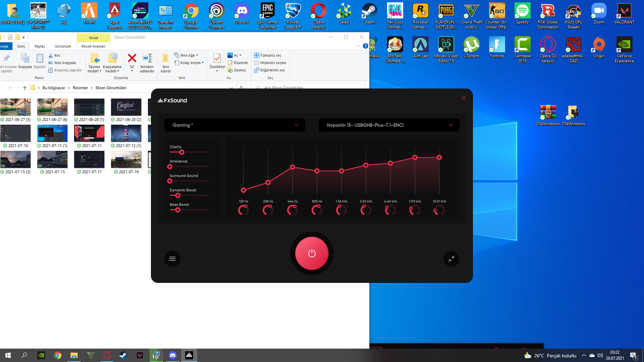Toggle the FxSound power button

point(312,253)
